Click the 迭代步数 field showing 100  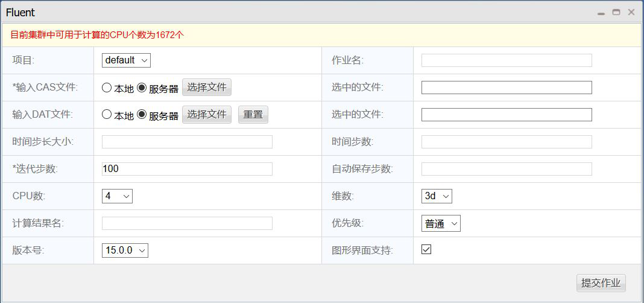(187, 169)
